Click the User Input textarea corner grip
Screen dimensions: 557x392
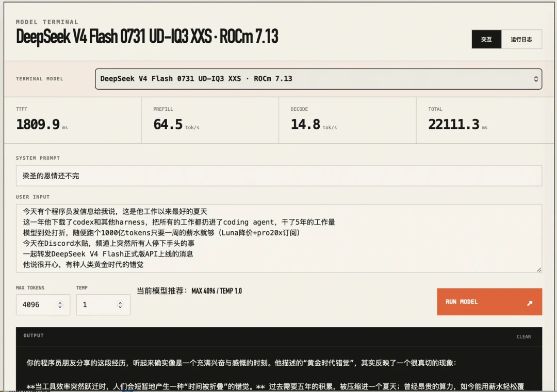pyautogui.click(x=539, y=269)
